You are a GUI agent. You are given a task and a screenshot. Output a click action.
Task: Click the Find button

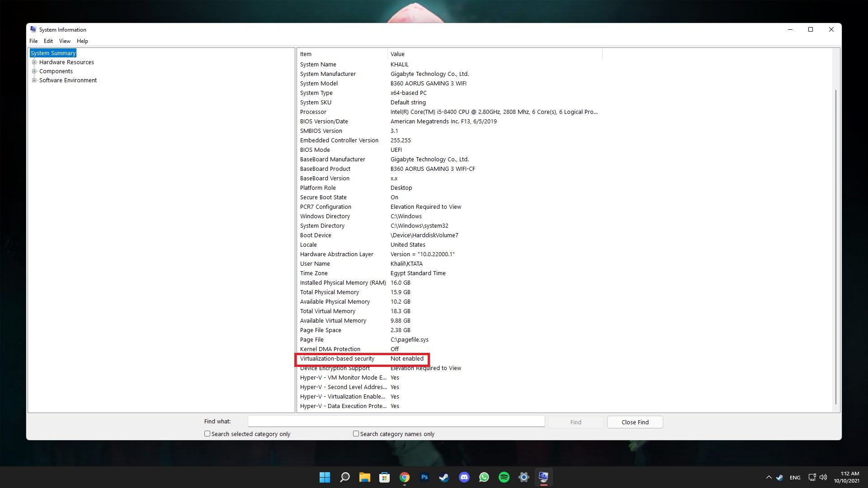(x=576, y=422)
